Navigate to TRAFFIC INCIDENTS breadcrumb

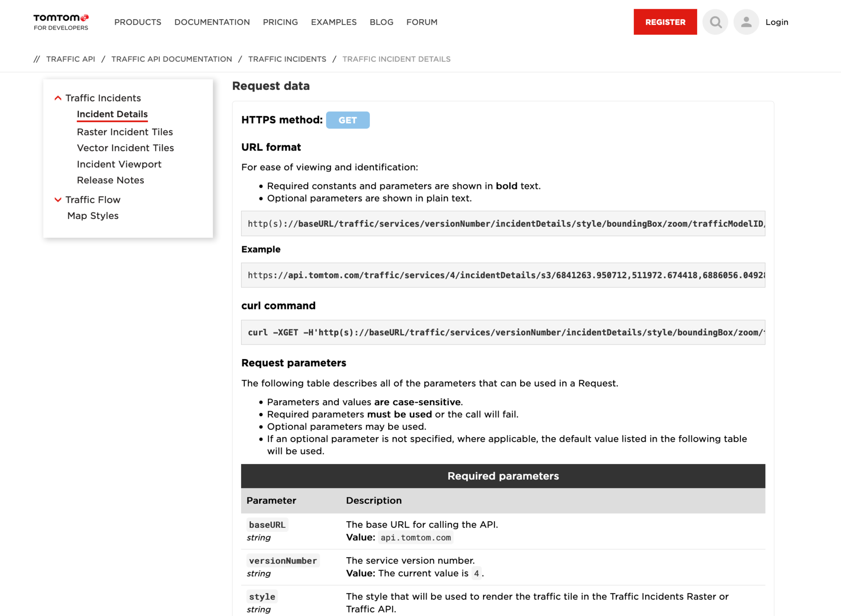[287, 59]
